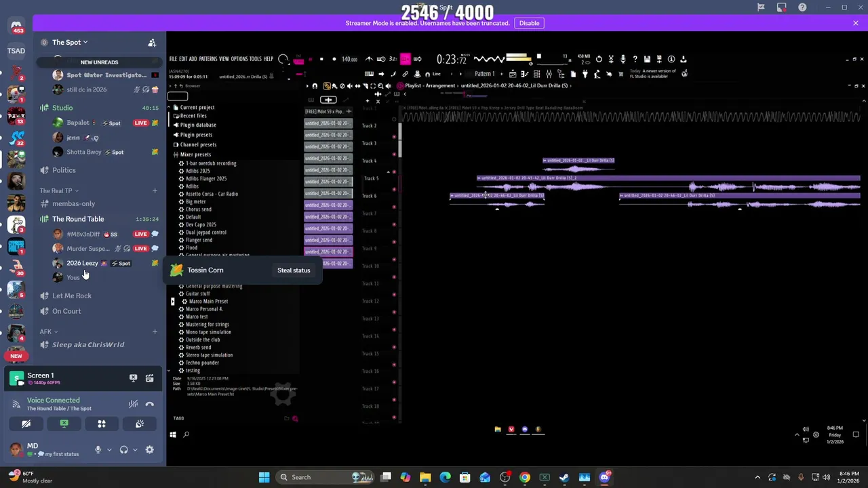
Task: Stop FL Studio playback
Action: coord(321,59)
